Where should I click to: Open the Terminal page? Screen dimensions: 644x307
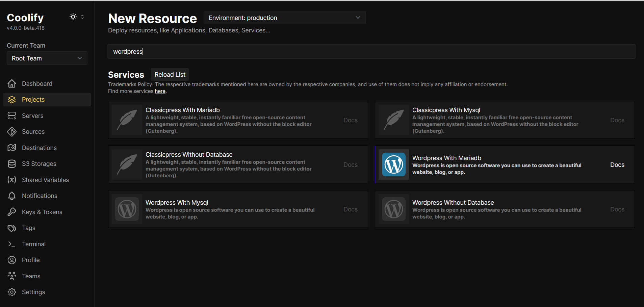[47, 244]
